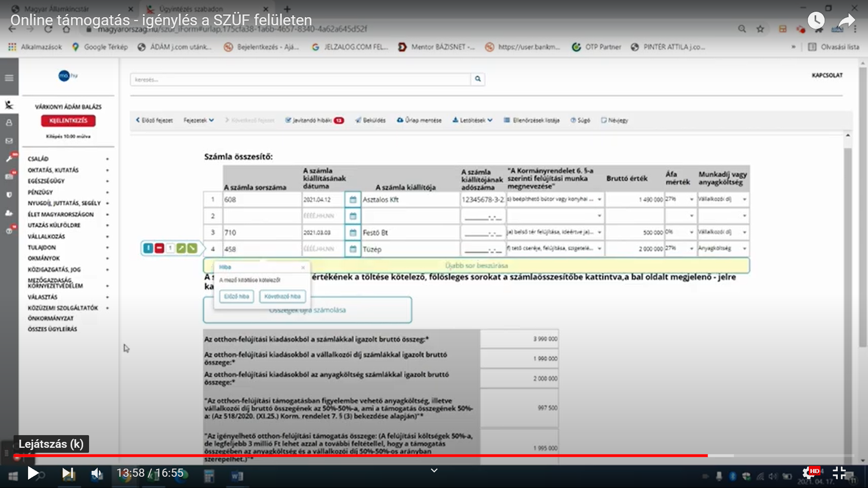
Task: Expand the Fejezetek dropdown
Action: click(198, 120)
